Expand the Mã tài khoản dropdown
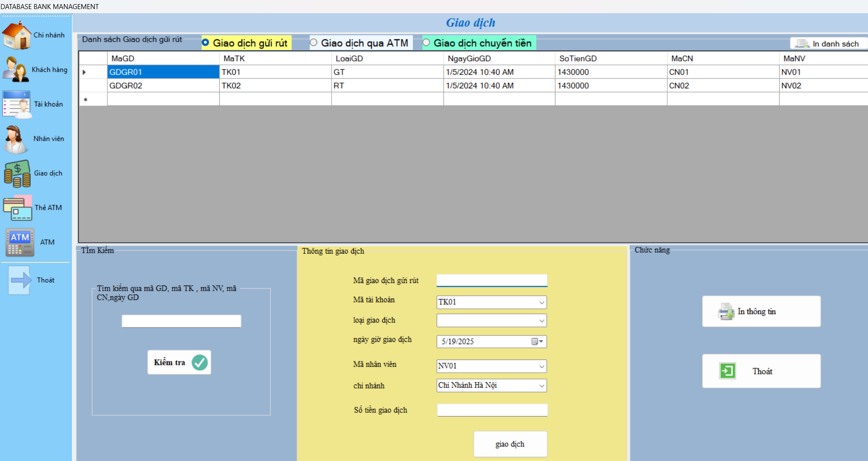This screenshot has width=868, height=461. pyautogui.click(x=541, y=303)
